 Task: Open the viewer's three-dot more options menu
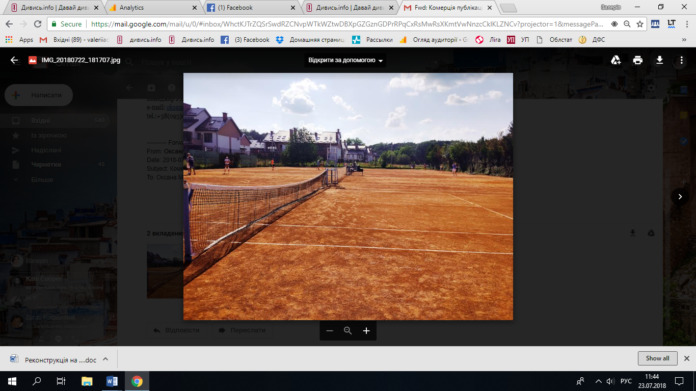681,60
